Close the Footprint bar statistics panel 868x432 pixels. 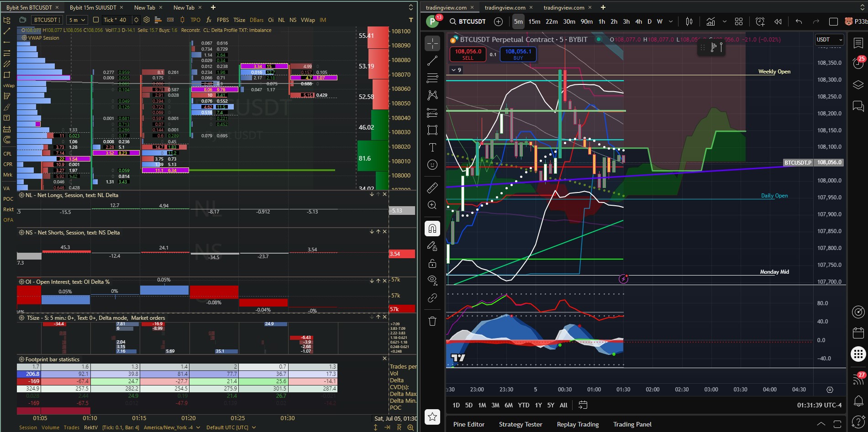coord(384,359)
